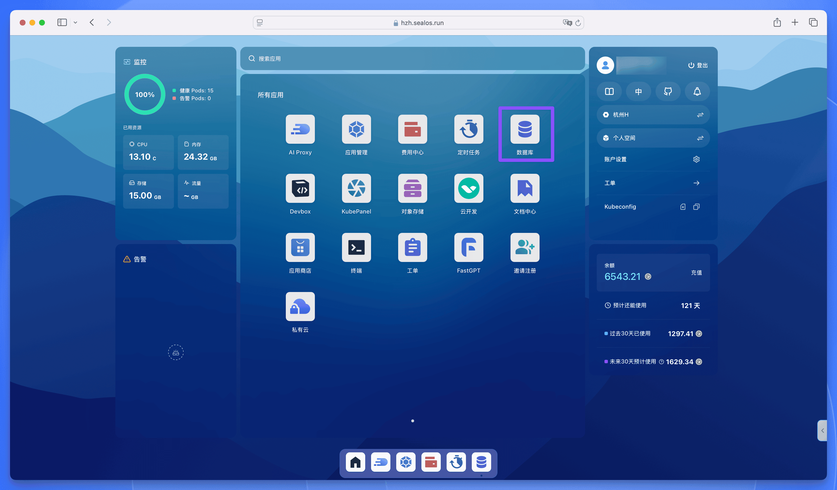This screenshot has width=837, height=490.
Task: Open 数据库 database app in the app grid
Action: pyautogui.click(x=525, y=129)
